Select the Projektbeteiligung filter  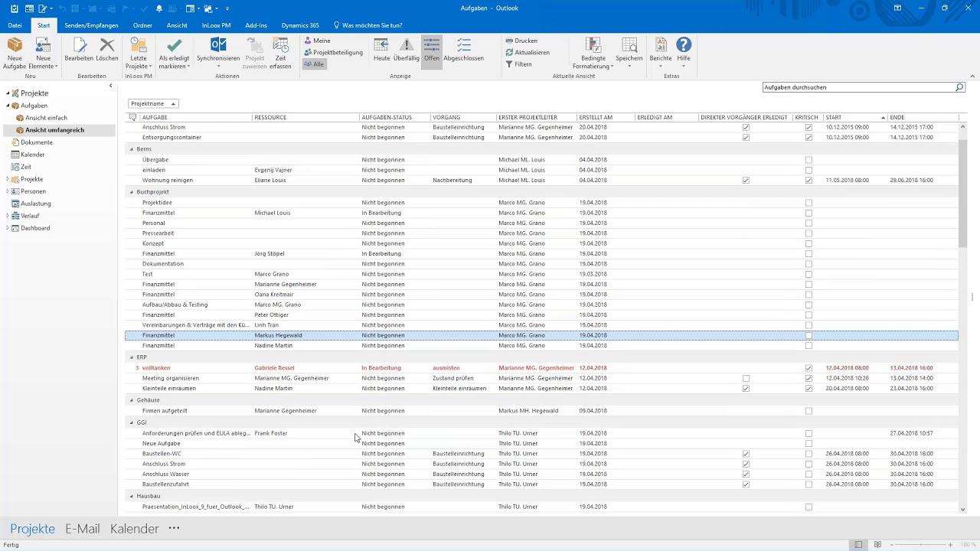333,53
